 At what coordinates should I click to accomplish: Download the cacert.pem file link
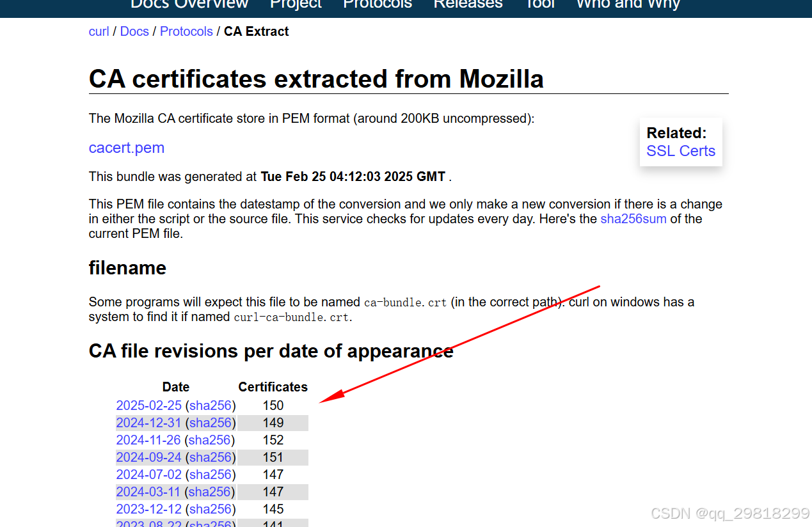(x=127, y=148)
